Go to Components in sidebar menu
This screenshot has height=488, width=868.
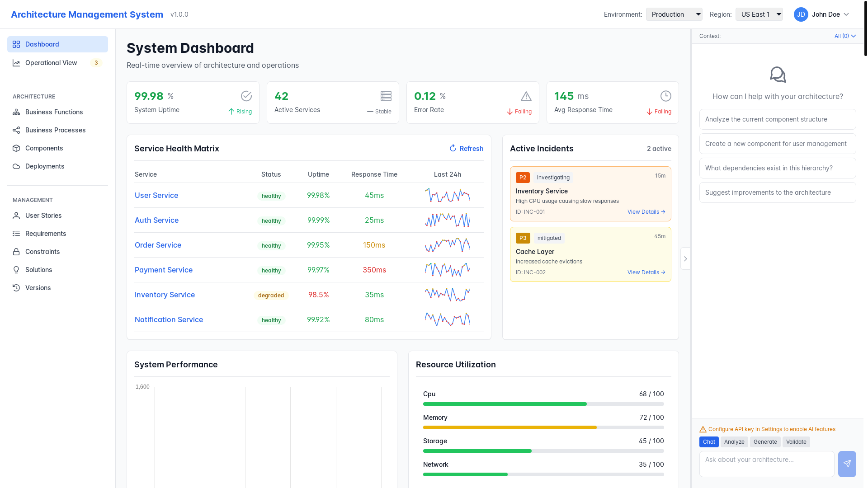44,148
